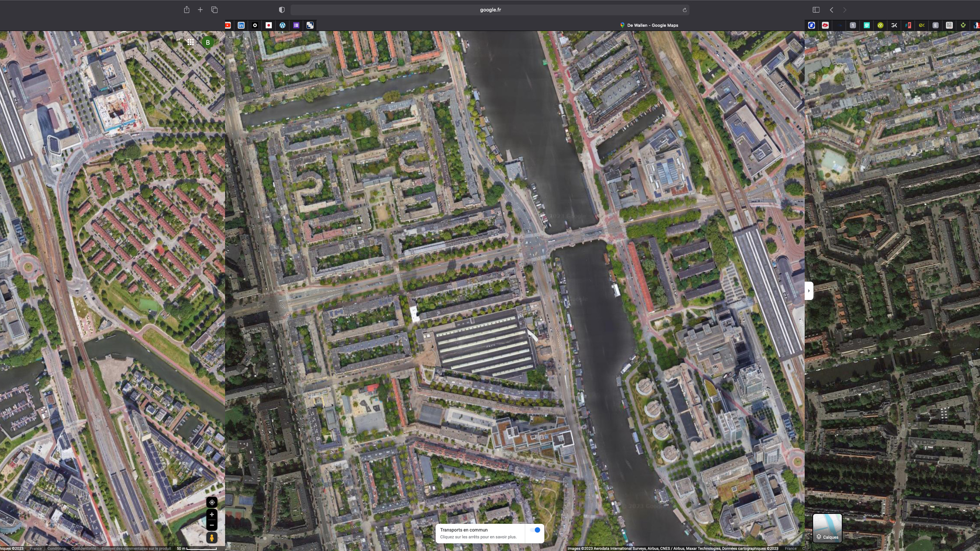Screen dimensions: 980x551
Task: Open the Calques layers thumbnail
Action: tap(827, 528)
